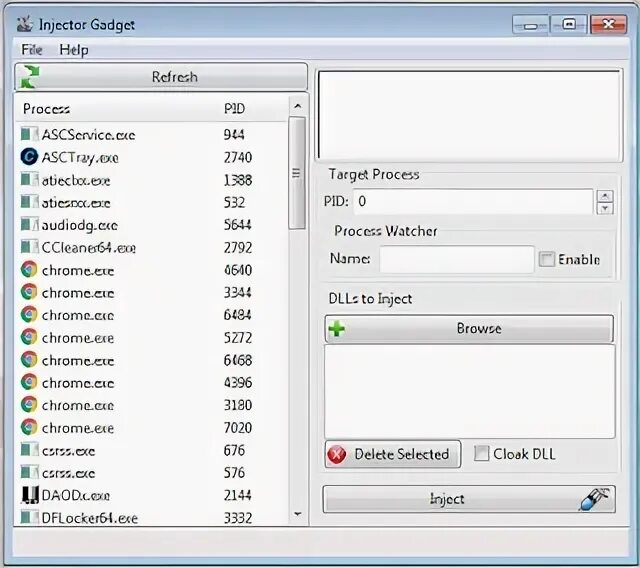This screenshot has width=640, height=568.
Task: Click Chrome icon for PID 3344
Action: coord(29,292)
